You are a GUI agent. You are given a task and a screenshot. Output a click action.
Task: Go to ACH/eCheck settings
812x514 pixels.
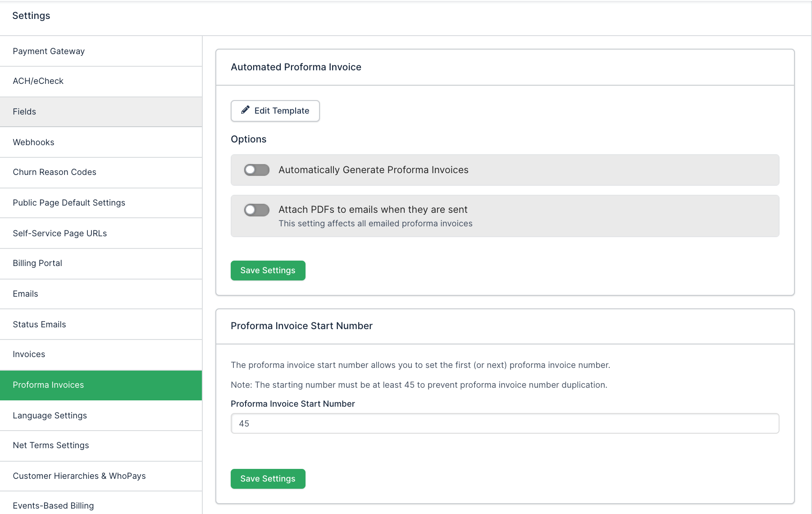[x=38, y=81]
